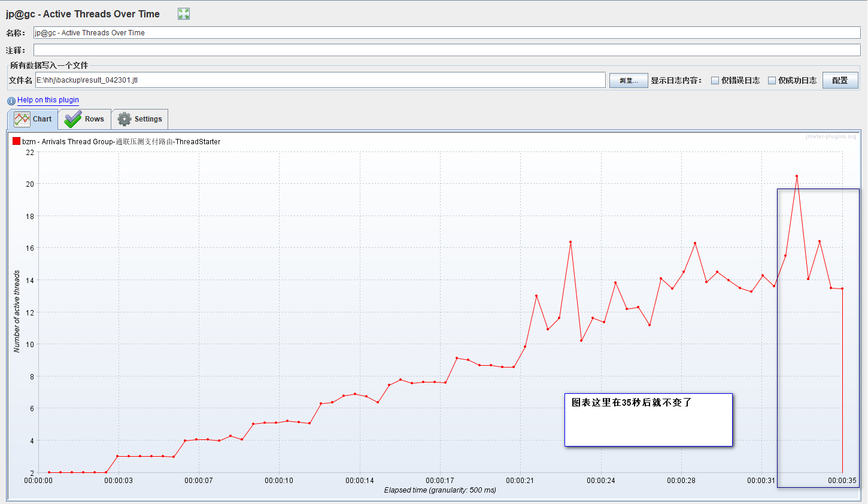Click the 配置 configure button
The image size is (868, 504).
tap(840, 80)
